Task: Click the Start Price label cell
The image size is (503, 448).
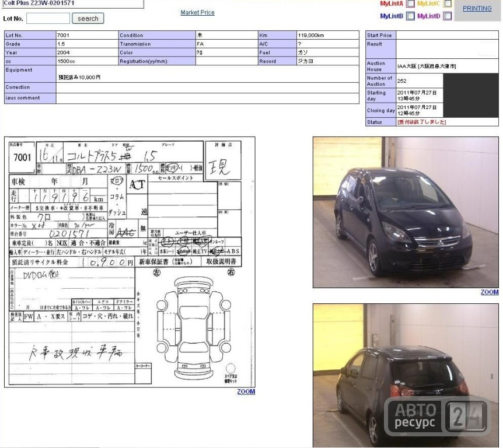Action: point(380,35)
